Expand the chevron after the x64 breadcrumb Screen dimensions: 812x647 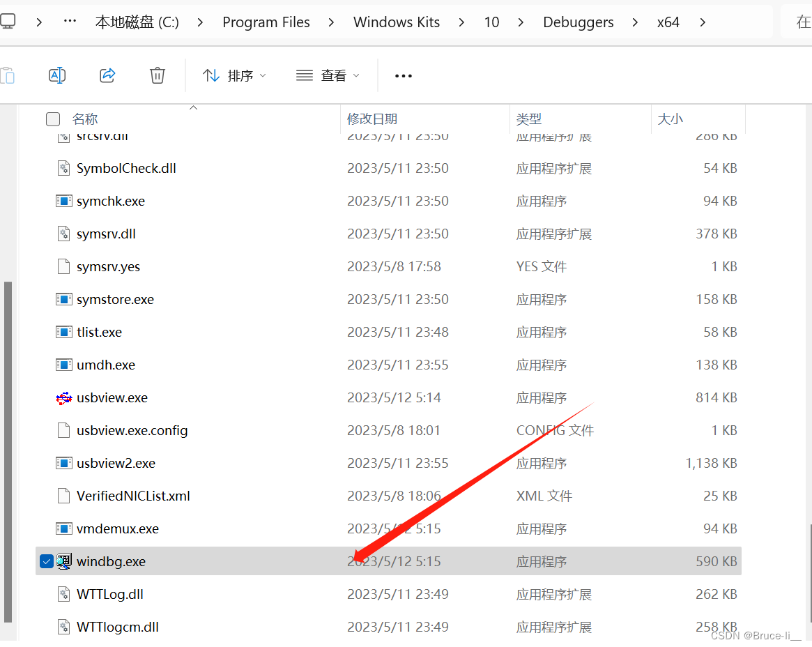[x=703, y=22]
